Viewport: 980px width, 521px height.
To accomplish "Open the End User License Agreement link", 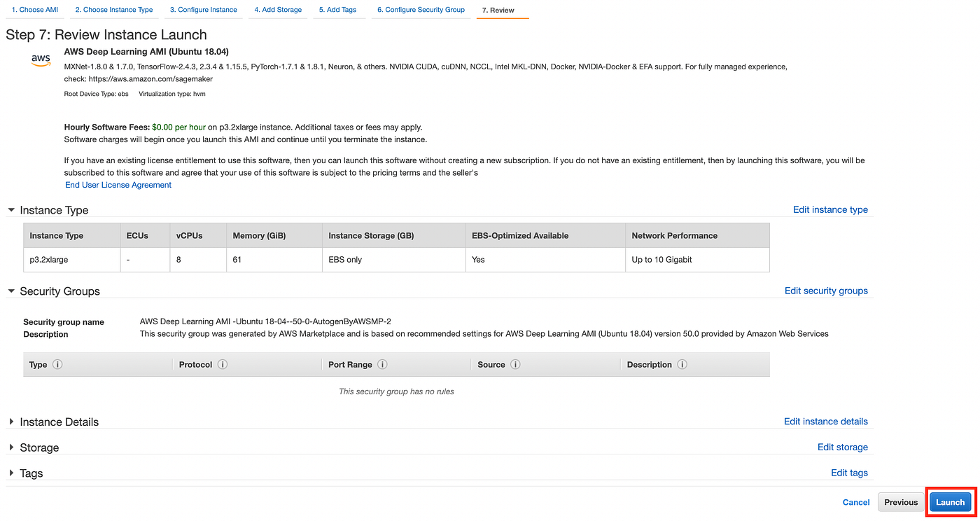I will point(118,185).
